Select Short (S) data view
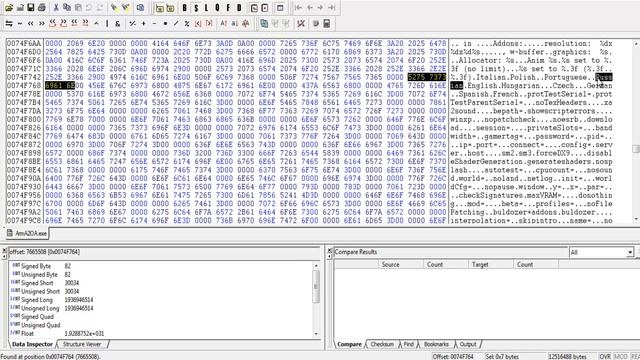640x360 pixels. click(x=196, y=8)
